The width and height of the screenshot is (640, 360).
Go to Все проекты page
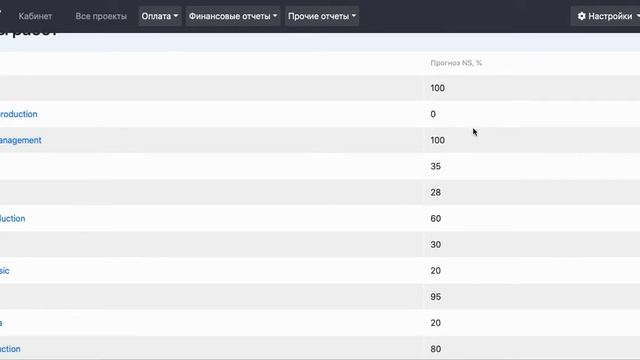[x=101, y=16]
